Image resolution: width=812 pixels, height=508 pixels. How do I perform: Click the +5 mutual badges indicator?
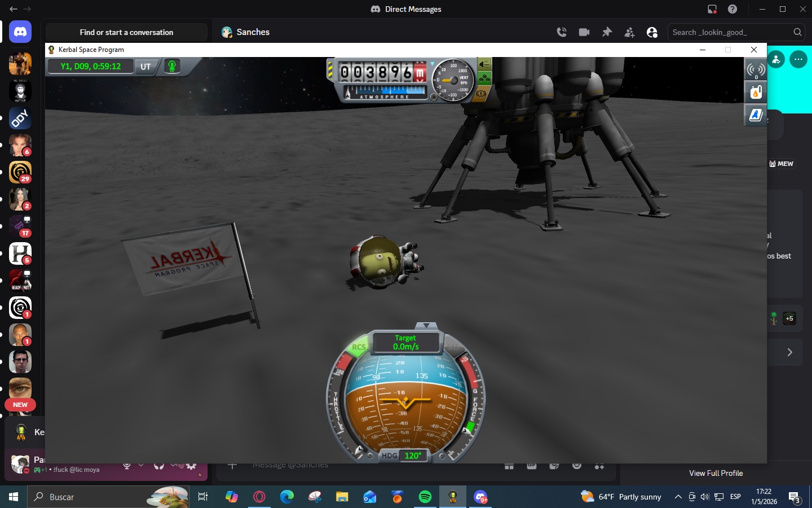click(x=789, y=318)
